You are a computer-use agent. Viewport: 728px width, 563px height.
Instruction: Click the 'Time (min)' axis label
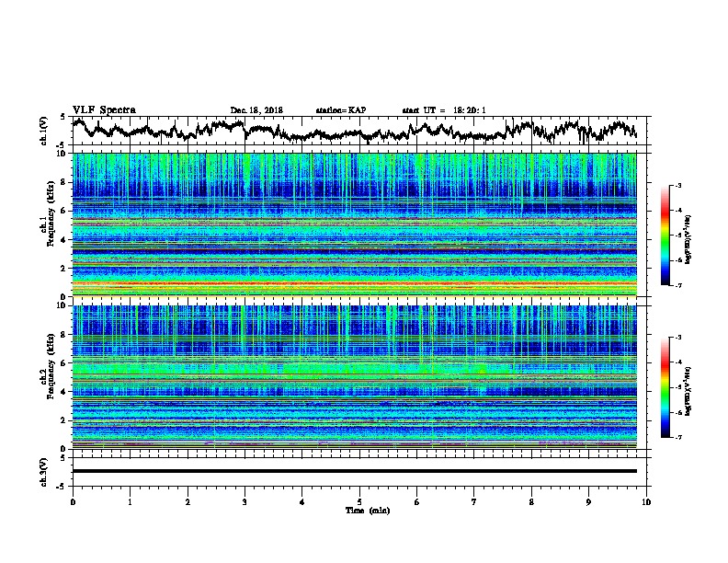tap(368, 511)
